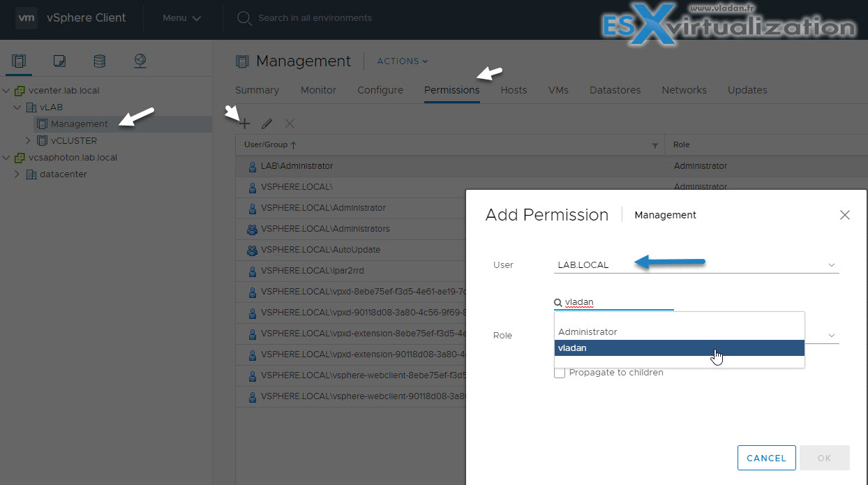Select the LAB\Administrator permission row
This screenshot has width=868, height=485.
[x=551, y=166]
